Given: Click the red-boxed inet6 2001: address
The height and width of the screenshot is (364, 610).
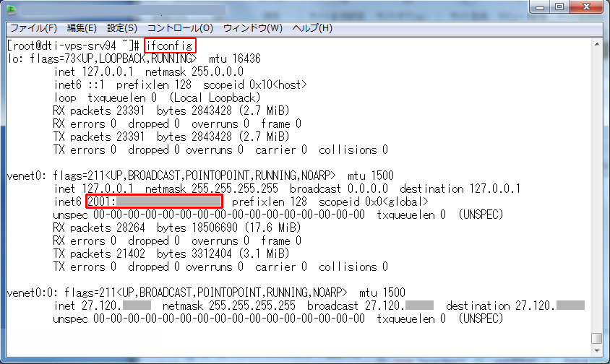Looking at the screenshot, I should pos(154,201).
